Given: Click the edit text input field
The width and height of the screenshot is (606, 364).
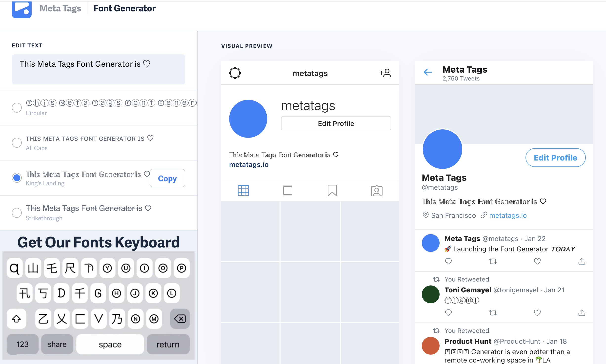Looking at the screenshot, I should coord(99,69).
